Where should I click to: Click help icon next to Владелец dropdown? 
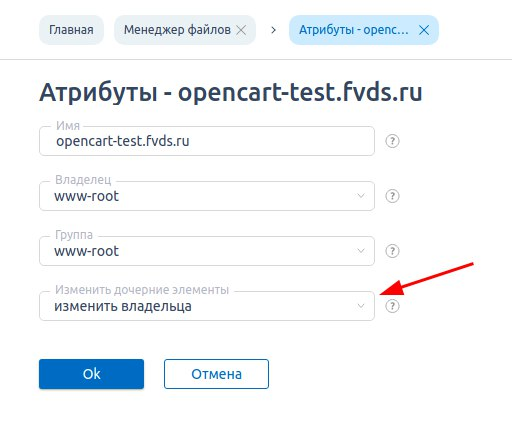point(392,196)
